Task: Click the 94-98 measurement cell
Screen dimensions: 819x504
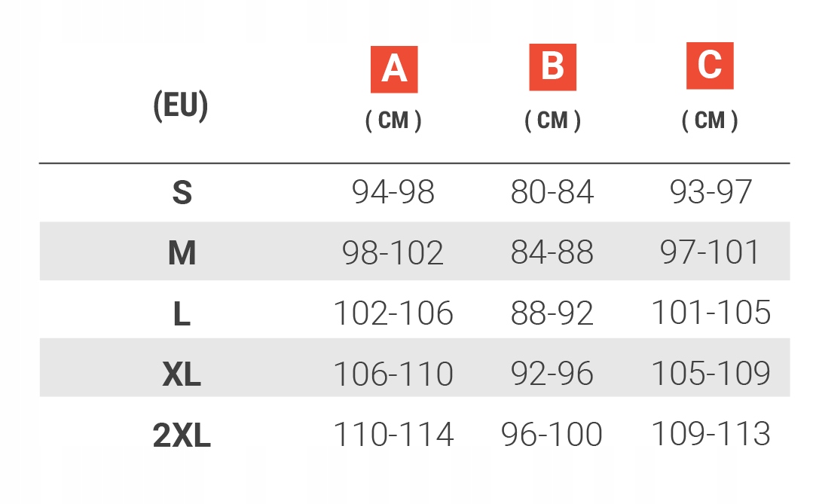Action: [x=393, y=193]
